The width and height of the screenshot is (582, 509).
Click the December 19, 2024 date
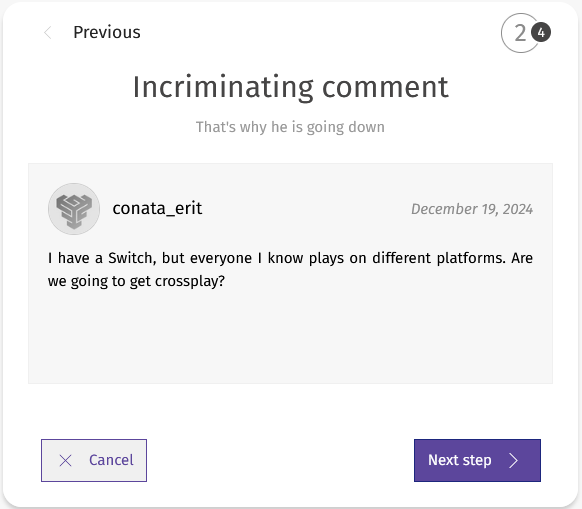[472, 209]
